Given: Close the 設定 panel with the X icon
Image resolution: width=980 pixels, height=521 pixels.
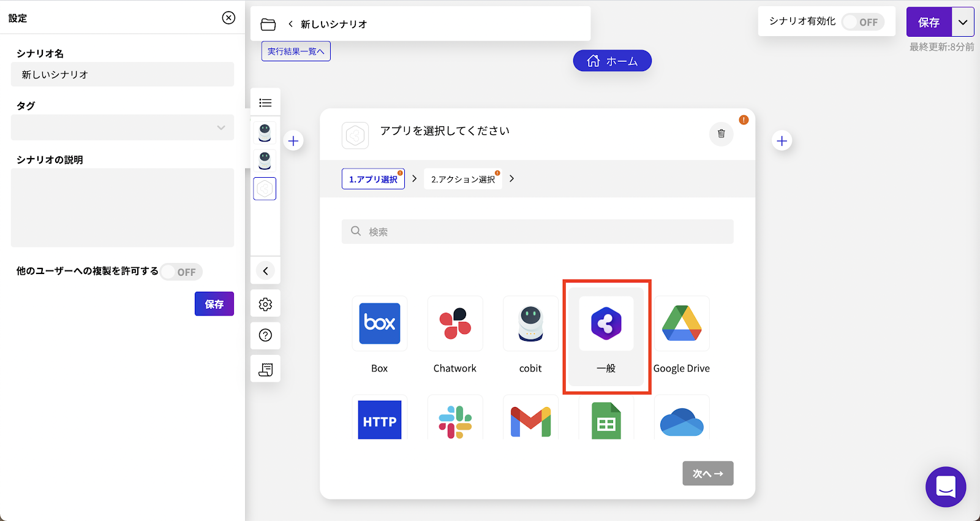Looking at the screenshot, I should pos(228,18).
